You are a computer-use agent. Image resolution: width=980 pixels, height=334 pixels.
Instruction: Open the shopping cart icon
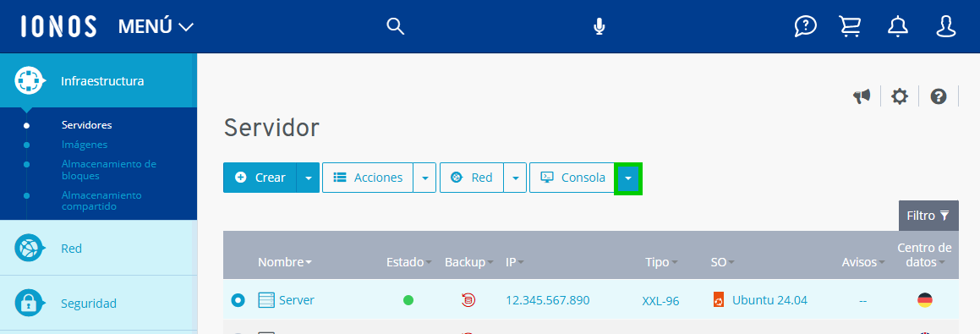(x=850, y=26)
